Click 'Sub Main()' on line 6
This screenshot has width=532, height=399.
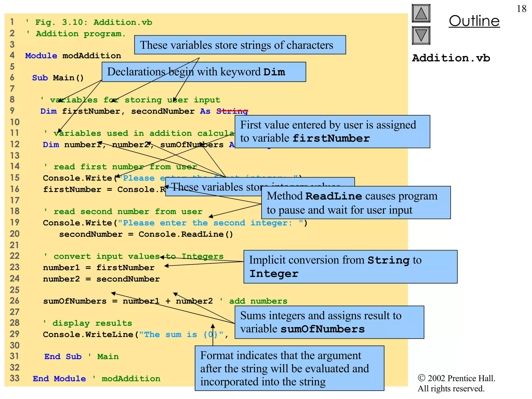click(x=58, y=78)
